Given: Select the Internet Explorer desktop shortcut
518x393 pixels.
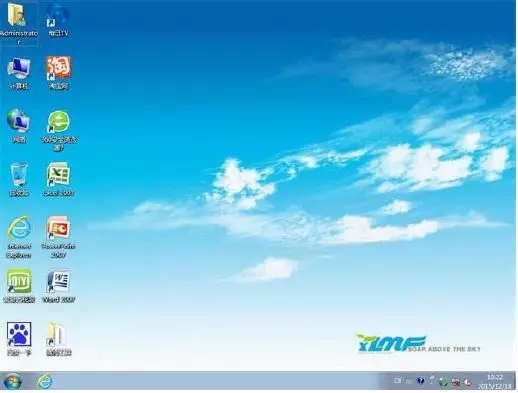Looking at the screenshot, I should click(19, 237).
